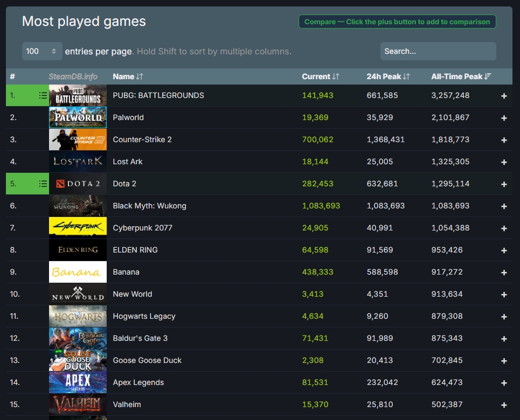Open the Cyberpunk 2077 game link
The height and width of the screenshot is (420, 520).
[142, 228]
